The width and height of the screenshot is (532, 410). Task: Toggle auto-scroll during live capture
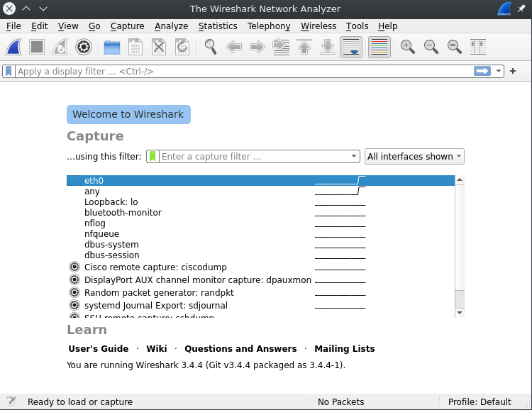(x=351, y=47)
